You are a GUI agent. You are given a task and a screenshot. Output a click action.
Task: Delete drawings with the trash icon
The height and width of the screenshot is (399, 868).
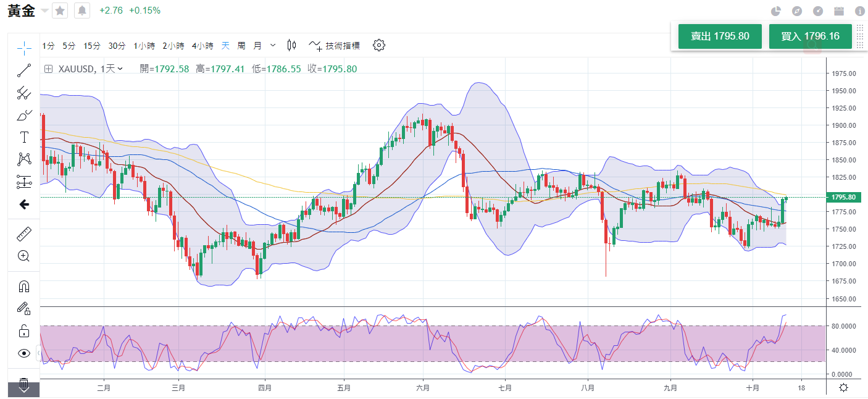[x=24, y=383]
